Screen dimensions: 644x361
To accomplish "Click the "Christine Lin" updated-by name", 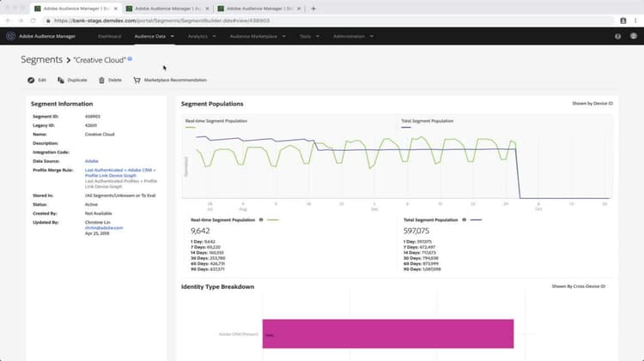I will pyautogui.click(x=98, y=222).
